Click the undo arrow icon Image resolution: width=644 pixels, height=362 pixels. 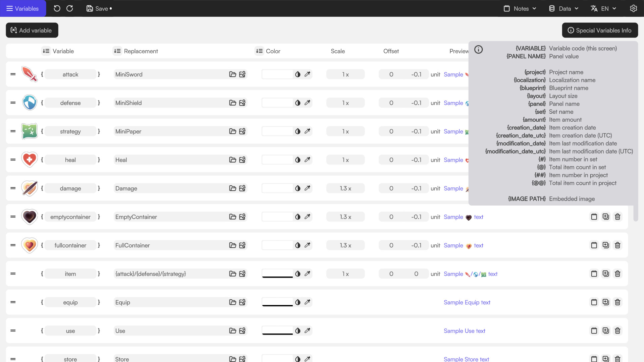pos(57,8)
